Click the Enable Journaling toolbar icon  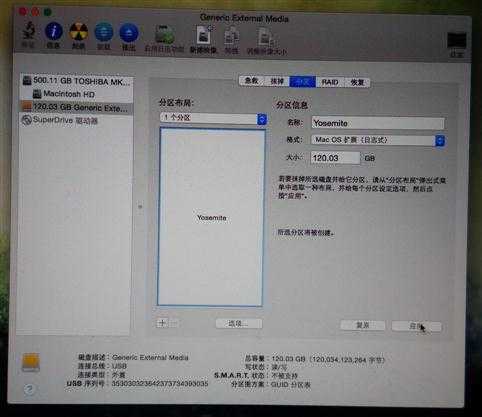tap(165, 34)
